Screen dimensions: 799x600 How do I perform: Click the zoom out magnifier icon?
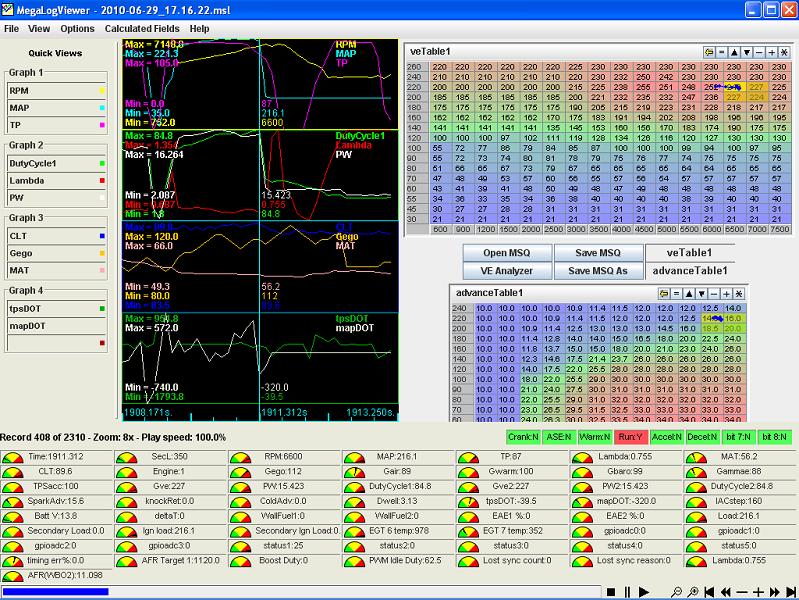coord(677,592)
